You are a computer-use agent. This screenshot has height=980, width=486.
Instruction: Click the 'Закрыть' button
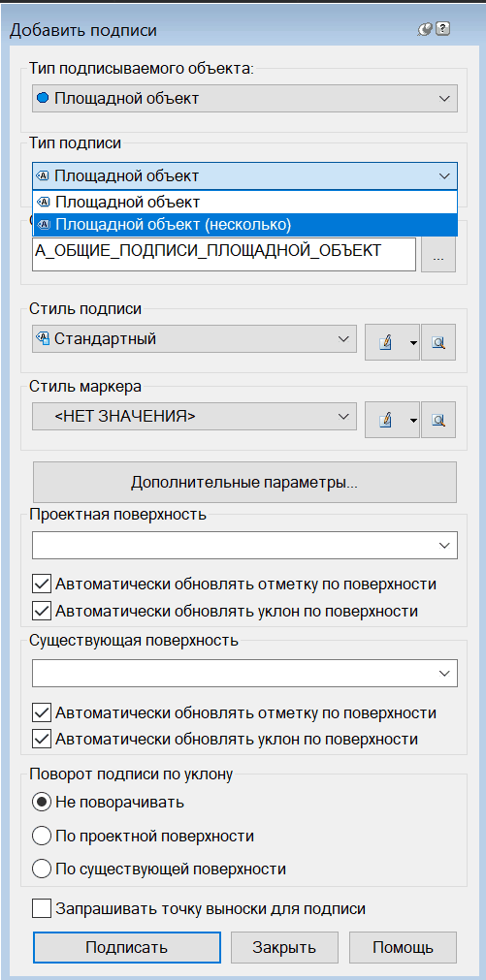point(284,947)
